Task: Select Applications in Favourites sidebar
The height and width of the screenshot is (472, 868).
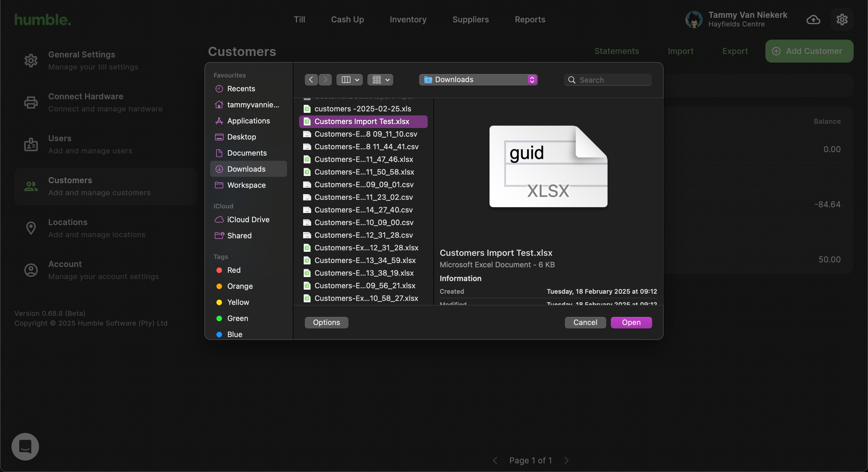Action: pos(248,121)
